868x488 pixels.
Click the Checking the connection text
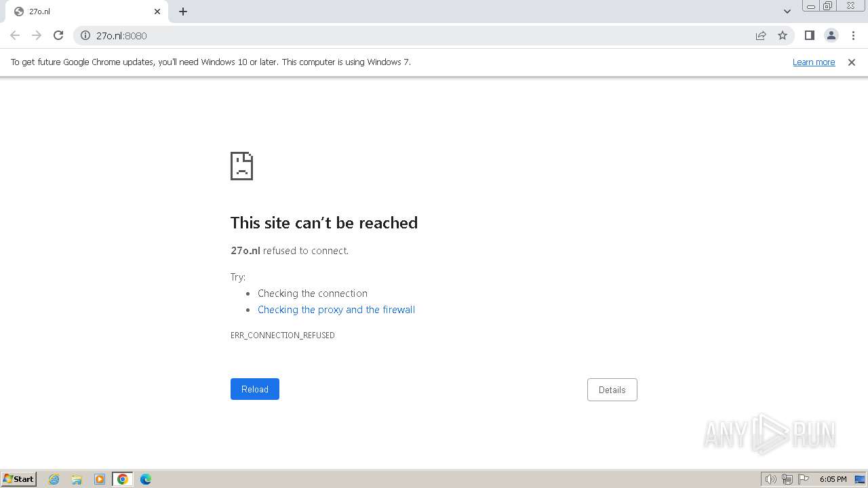tap(313, 293)
